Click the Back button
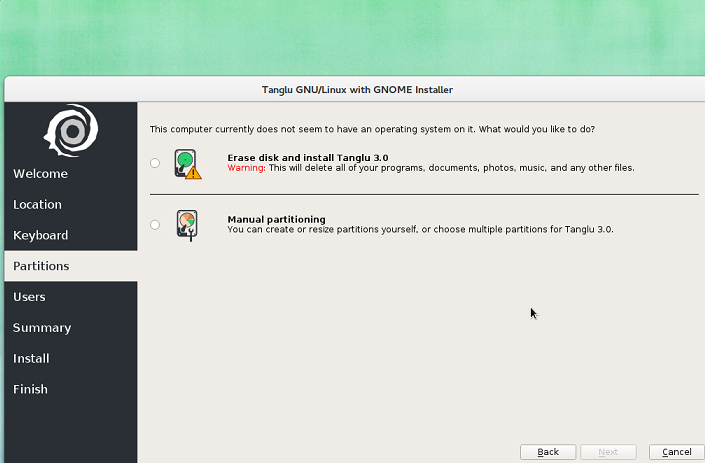Image resolution: width=705 pixels, height=465 pixels. click(x=548, y=452)
